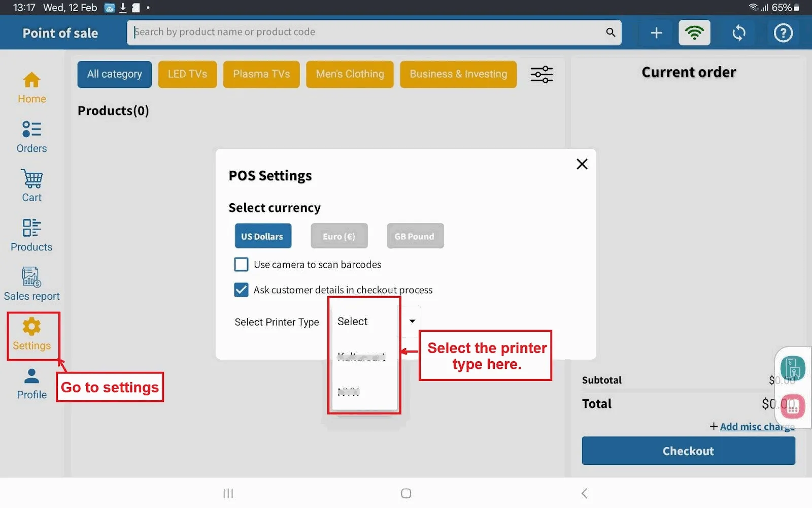
Task: Toggle the Wi-Fi online status button
Action: pyautogui.click(x=694, y=33)
